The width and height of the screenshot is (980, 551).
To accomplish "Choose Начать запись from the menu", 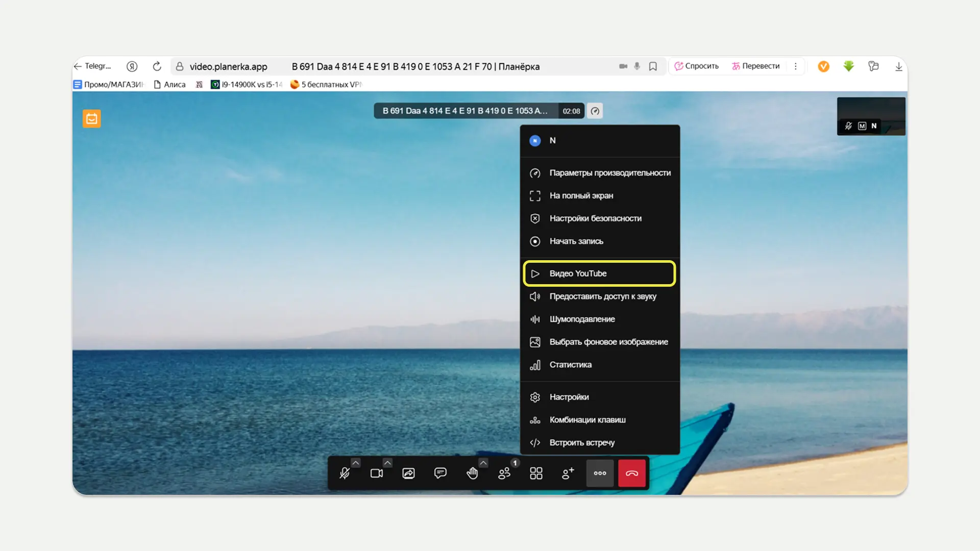I will click(x=576, y=241).
